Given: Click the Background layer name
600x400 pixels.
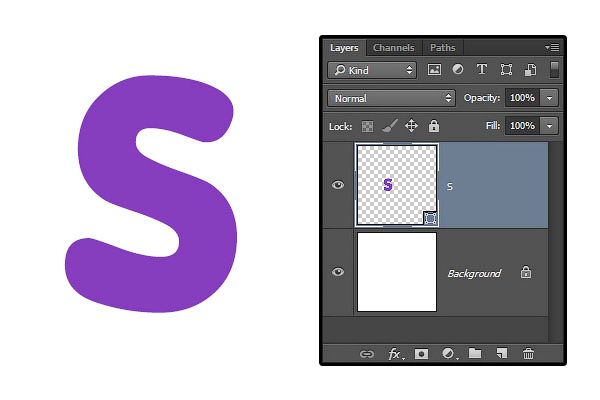Looking at the screenshot, I should (x=474, y=273).
